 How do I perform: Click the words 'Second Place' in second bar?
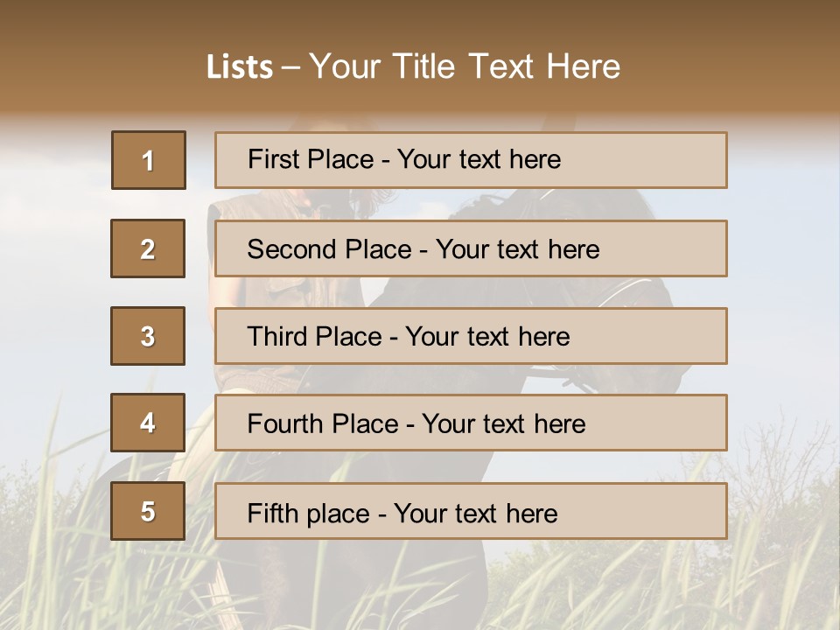(330, 249)
